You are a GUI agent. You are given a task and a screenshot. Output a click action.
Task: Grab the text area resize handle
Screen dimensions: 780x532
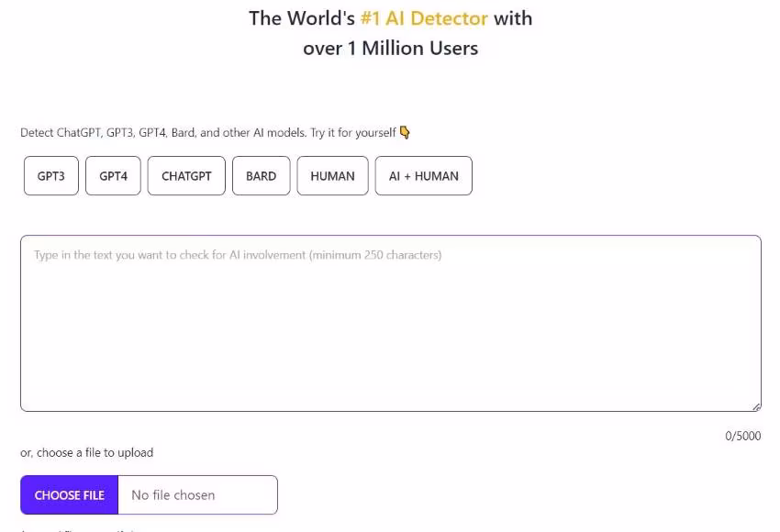[x=756, y=406]
